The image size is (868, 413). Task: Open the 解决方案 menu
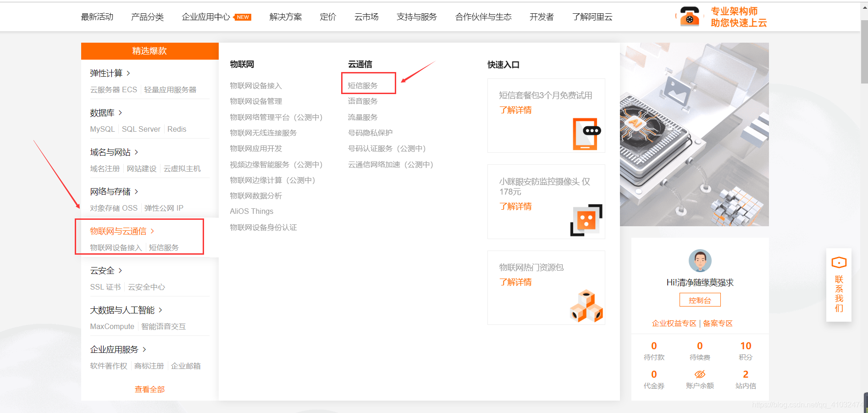tap(285, 17)
